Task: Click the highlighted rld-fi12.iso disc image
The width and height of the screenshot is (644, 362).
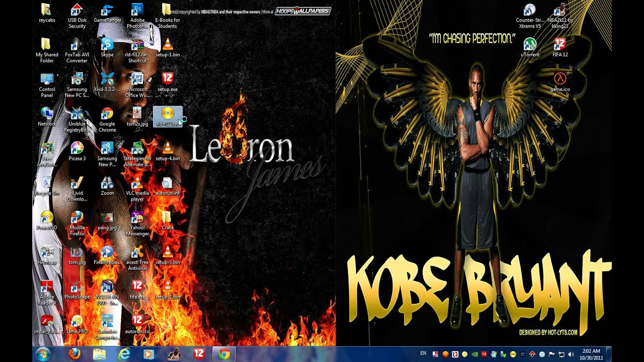Action: pyautogui.click(x=168, y=117)
